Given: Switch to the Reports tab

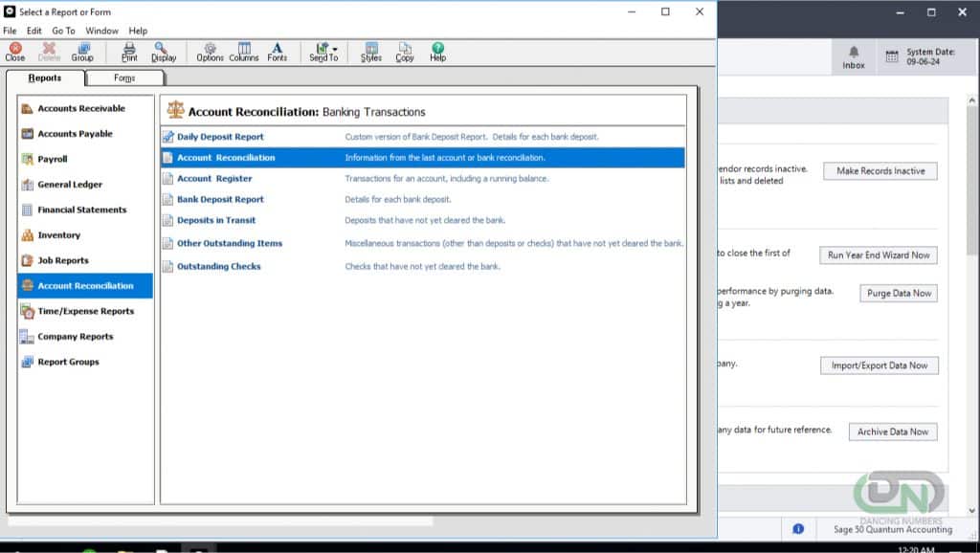Looking at the screenshot, I should pos(44,78).
